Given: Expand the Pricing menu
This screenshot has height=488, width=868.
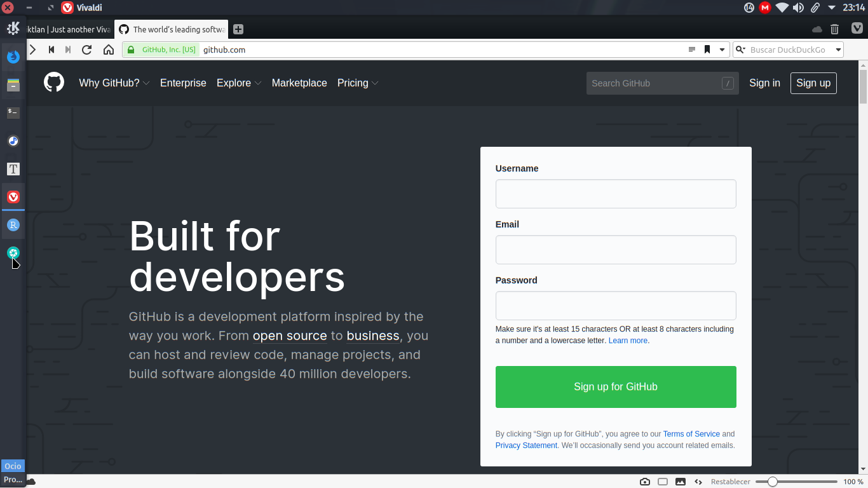Looking at the screenshot, I should tap(358, 83).
